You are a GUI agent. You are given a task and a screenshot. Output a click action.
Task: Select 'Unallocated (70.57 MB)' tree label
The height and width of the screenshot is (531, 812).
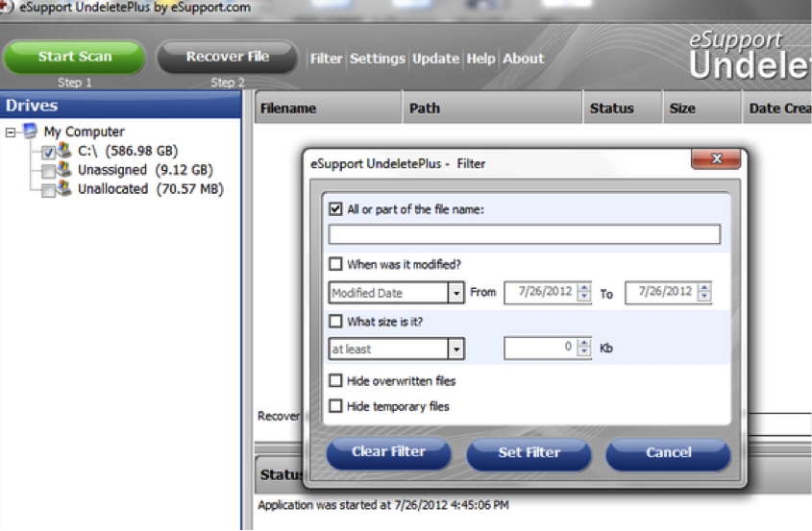[151, 189]
